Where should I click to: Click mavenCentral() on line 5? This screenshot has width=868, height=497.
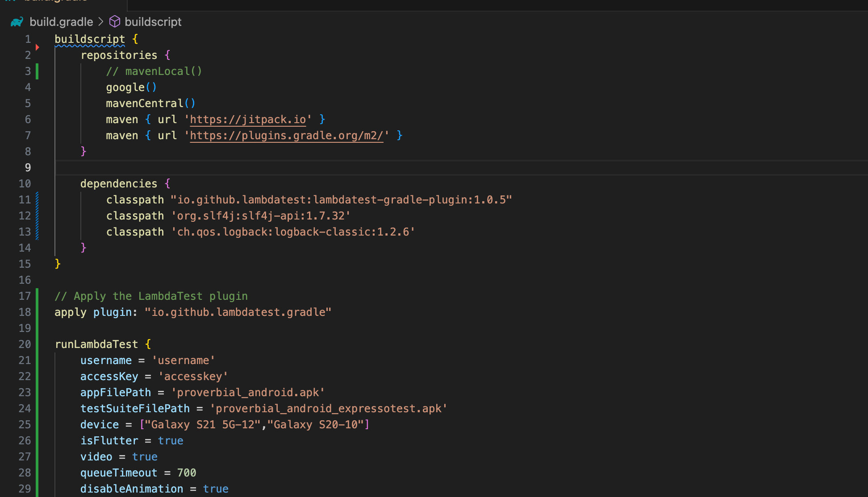(150, 104)
